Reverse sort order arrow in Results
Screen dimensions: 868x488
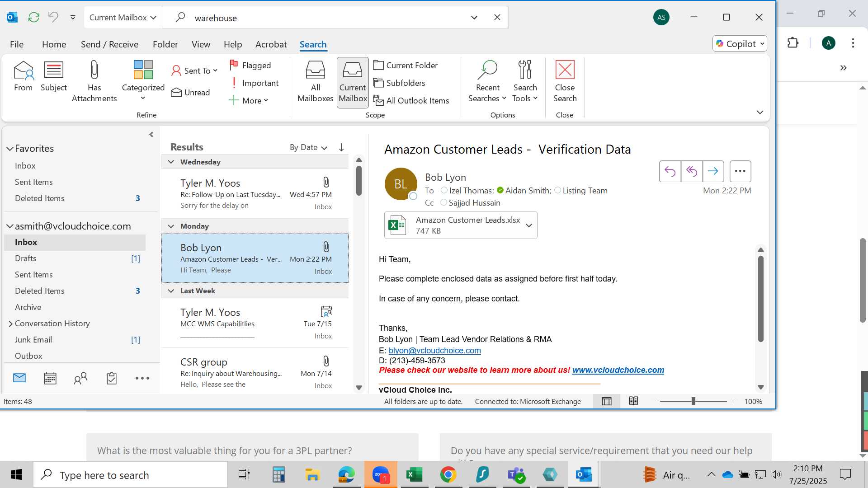[x=341, y=147]
